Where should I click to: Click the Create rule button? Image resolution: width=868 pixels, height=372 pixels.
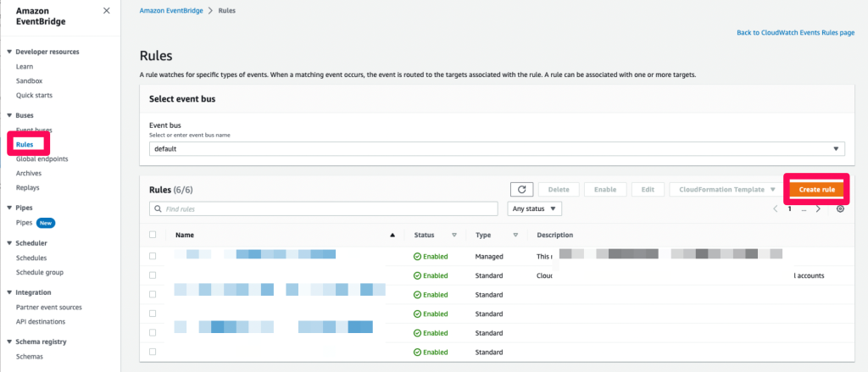[x=816, y=189]
